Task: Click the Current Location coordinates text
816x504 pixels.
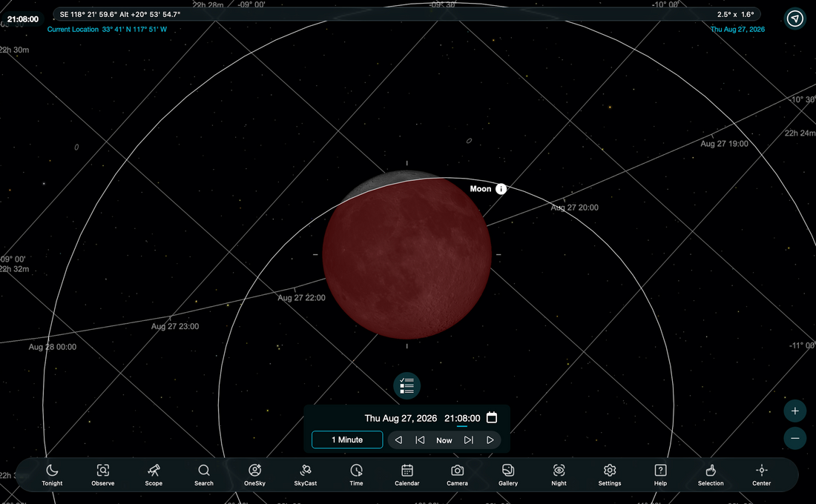Action: point(108,30)
